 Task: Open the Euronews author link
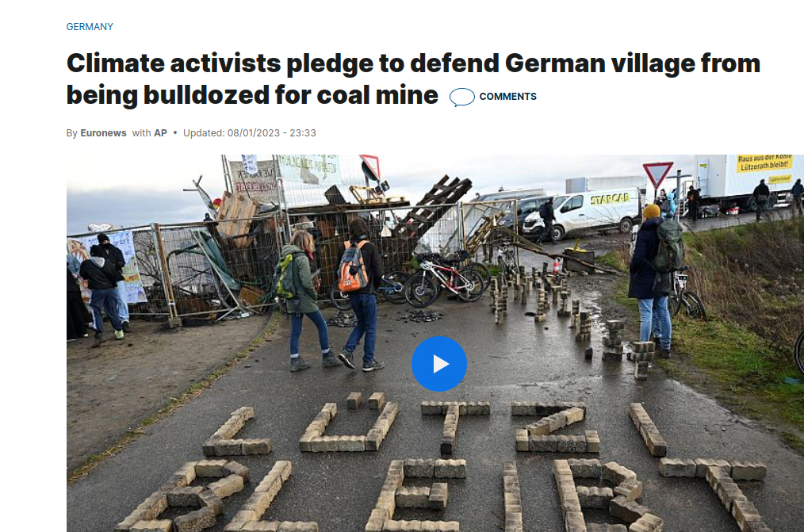coord(103,132)
